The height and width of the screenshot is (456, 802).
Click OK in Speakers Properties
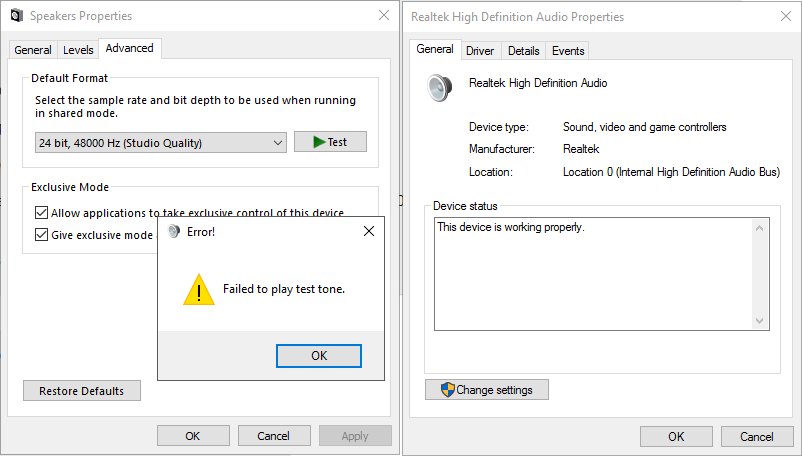[x=193, y=436]
